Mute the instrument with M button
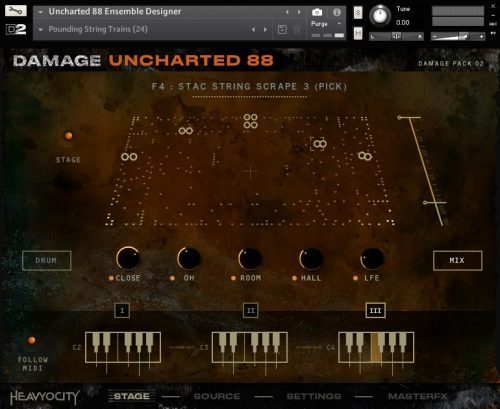 click(x=358, y=33)
